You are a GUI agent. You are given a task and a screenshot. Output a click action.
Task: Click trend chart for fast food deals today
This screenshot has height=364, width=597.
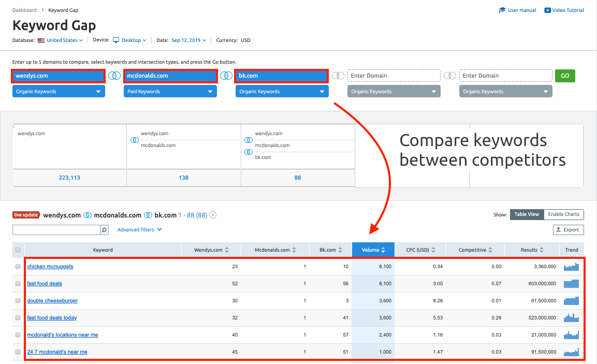pos(571,318)
